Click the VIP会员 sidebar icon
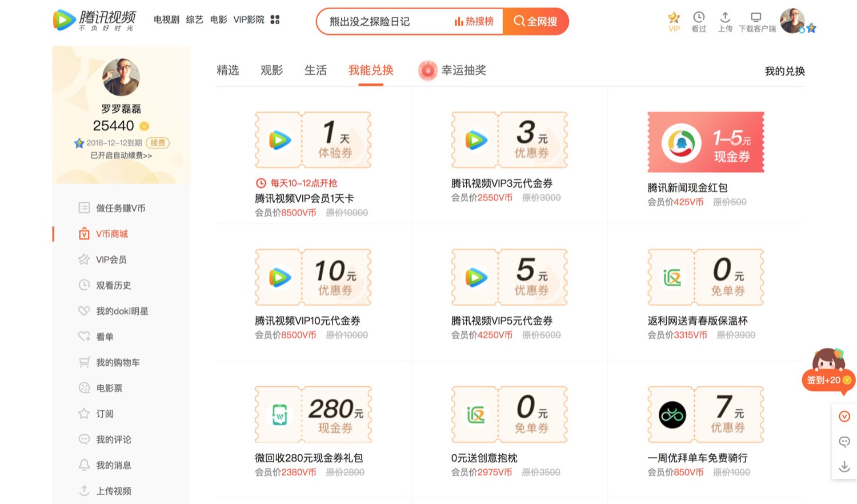This screenshot has width=857, height=504. [x=84, y=259]
